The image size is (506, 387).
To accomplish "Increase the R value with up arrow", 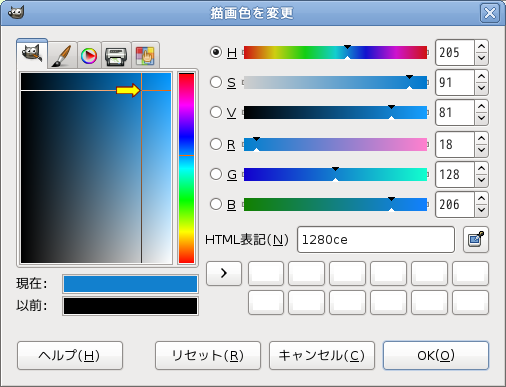I will click(481, 138).
